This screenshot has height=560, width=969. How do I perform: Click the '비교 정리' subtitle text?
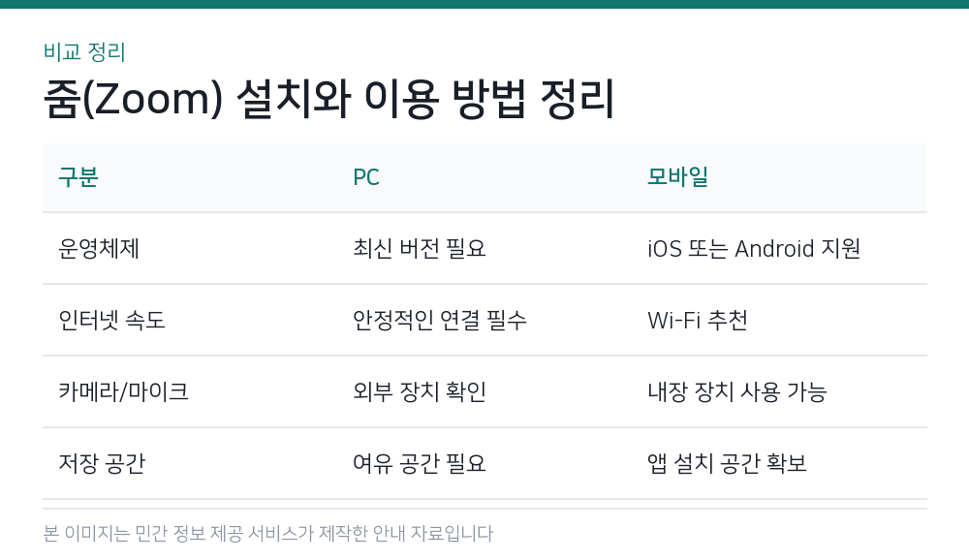coord(84,52)
